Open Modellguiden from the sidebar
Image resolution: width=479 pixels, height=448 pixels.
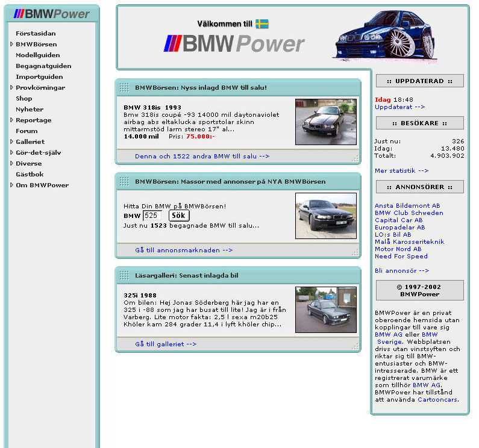pos(37,55)
